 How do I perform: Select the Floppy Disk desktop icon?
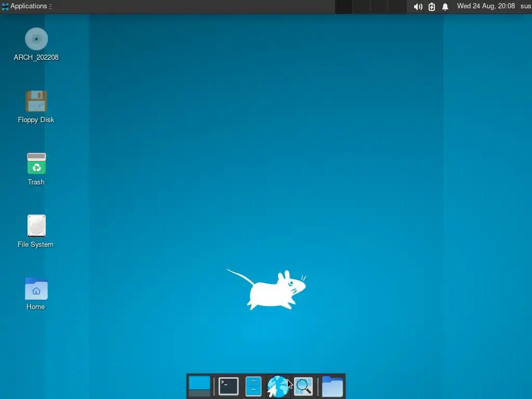pyautogui.click(x=36, y=101)
